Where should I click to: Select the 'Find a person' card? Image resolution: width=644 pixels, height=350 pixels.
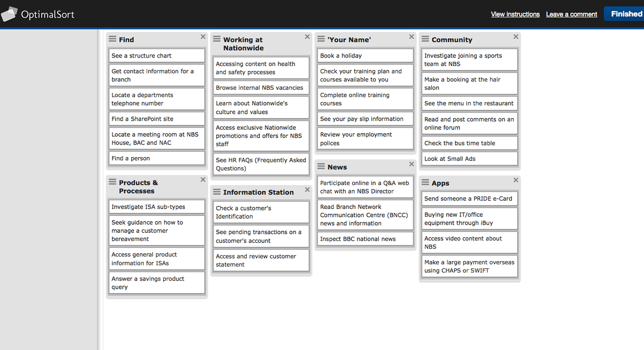[157, 158]
